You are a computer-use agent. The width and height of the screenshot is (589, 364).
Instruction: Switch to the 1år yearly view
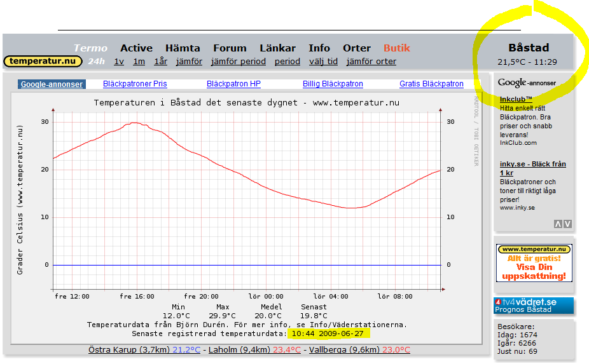(160, 62)
